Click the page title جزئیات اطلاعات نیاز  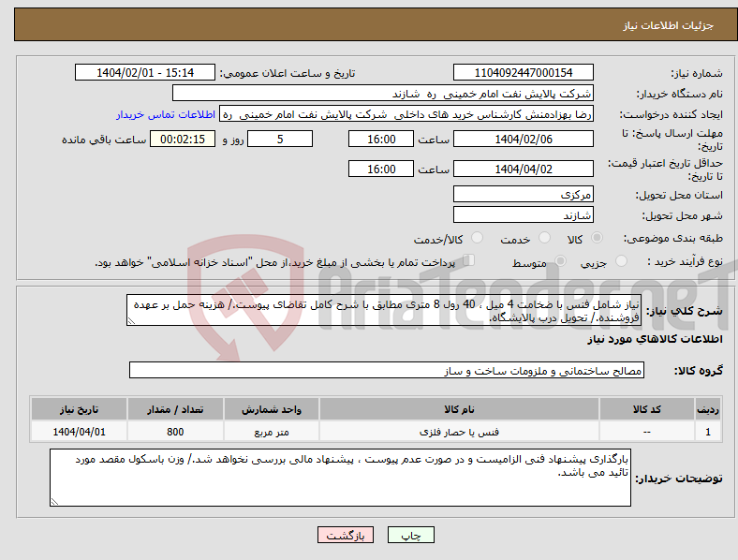(x=669, y=25)
